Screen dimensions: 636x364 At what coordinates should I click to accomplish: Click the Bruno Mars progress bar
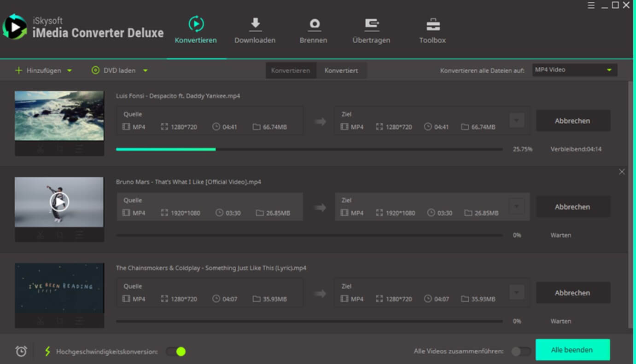pyautogui.click(x=309, y=235)
